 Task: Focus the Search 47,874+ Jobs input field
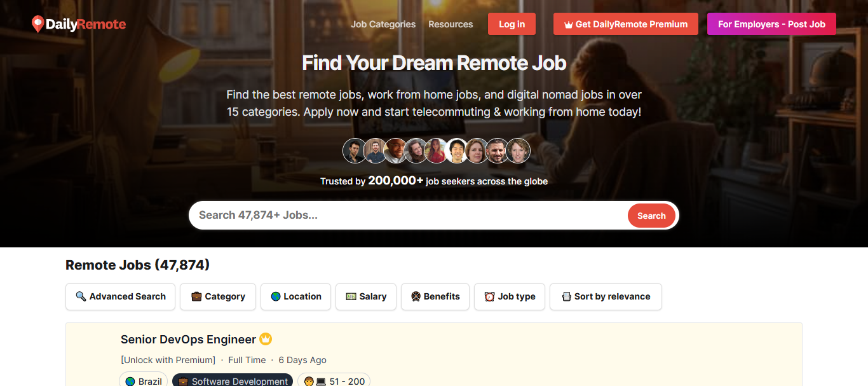click(x=410, y=215)
